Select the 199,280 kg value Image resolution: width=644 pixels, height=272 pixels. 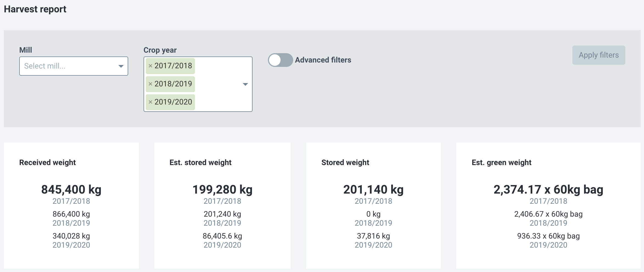coord(222,189)
